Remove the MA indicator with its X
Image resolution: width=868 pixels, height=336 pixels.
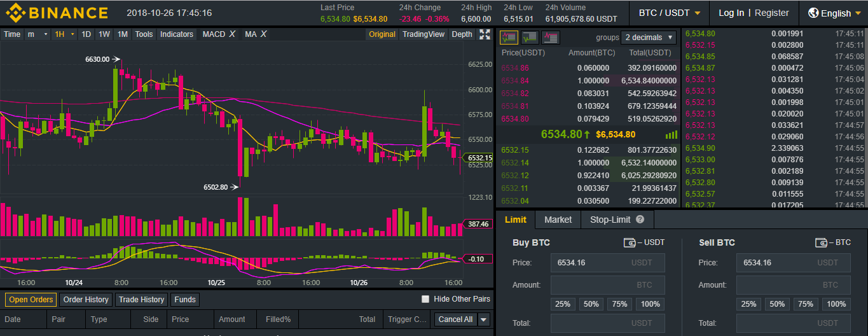(263, 34)
